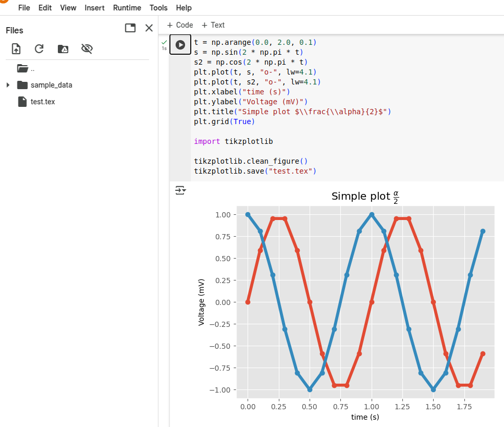Open the test.tex file
The image size is (504, 427).
click(42, 102)
